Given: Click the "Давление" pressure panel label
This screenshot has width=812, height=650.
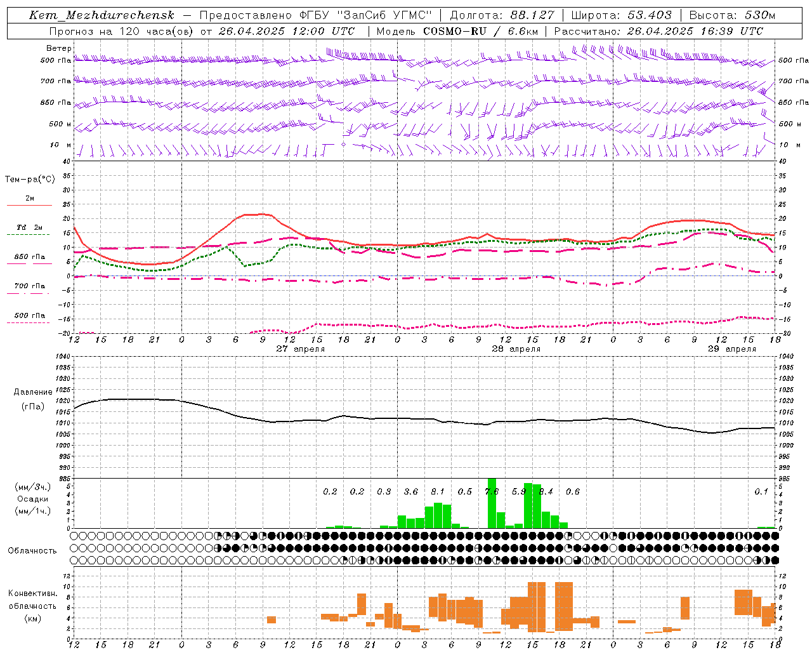Looking at the screenshot, I should (33, 392).
